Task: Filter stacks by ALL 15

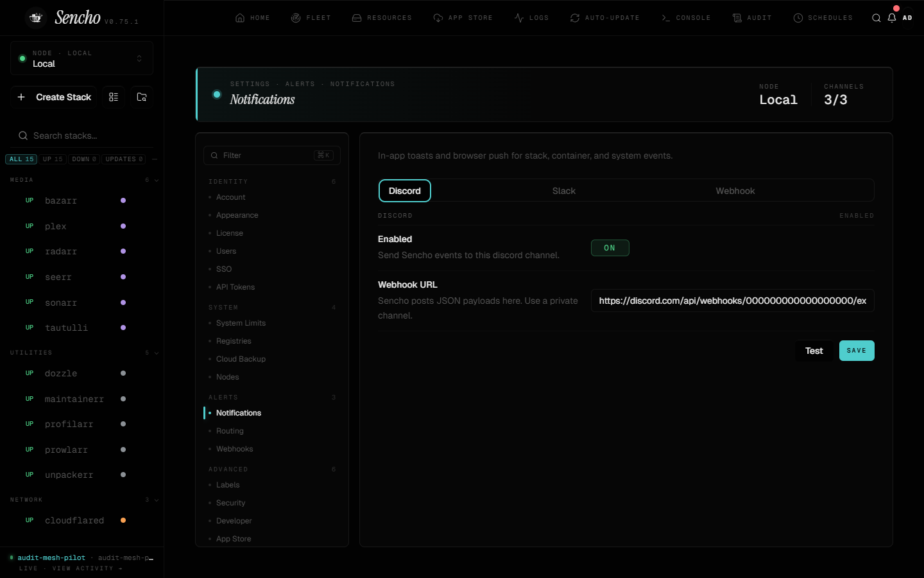Action: (x=21, y=159)
